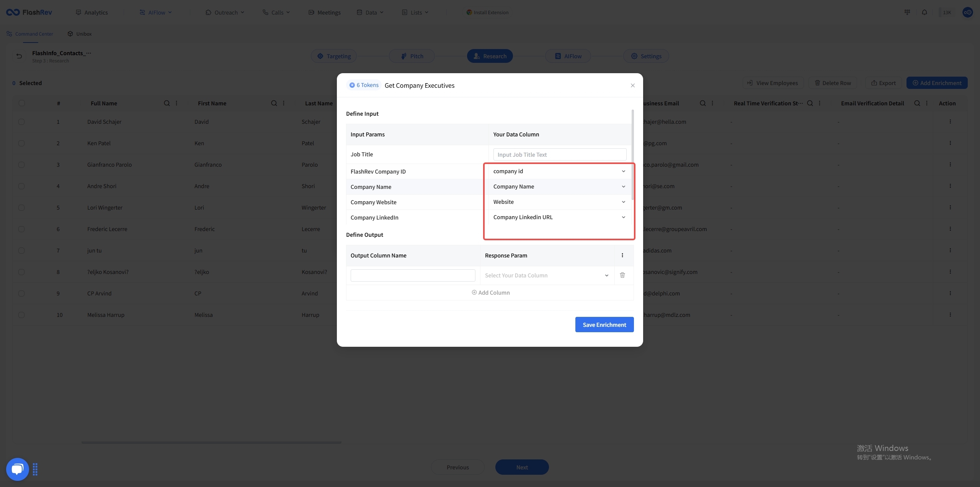This screenshot has width=980, height=487.
Task: Click Save Enrichment button
Action: click(604, 325)
